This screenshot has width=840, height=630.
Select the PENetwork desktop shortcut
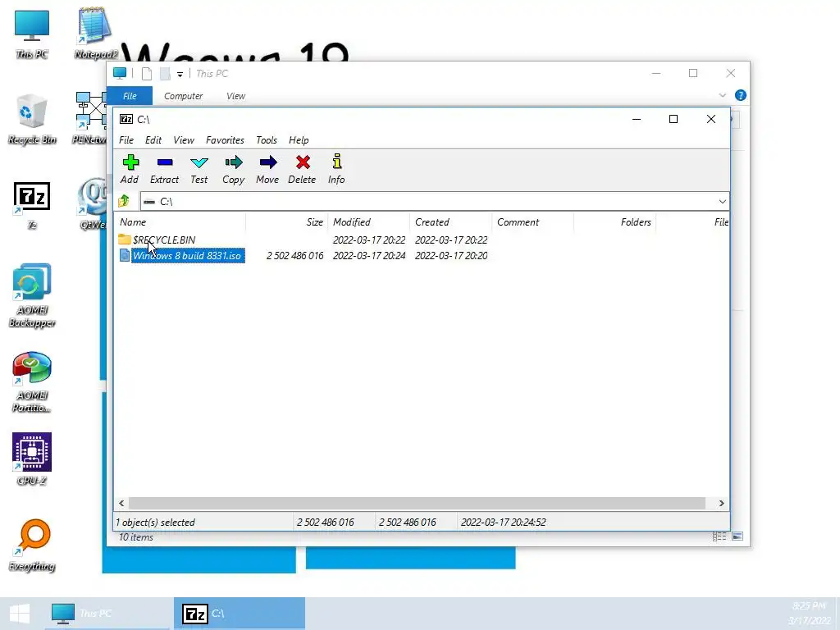[90, 119]
